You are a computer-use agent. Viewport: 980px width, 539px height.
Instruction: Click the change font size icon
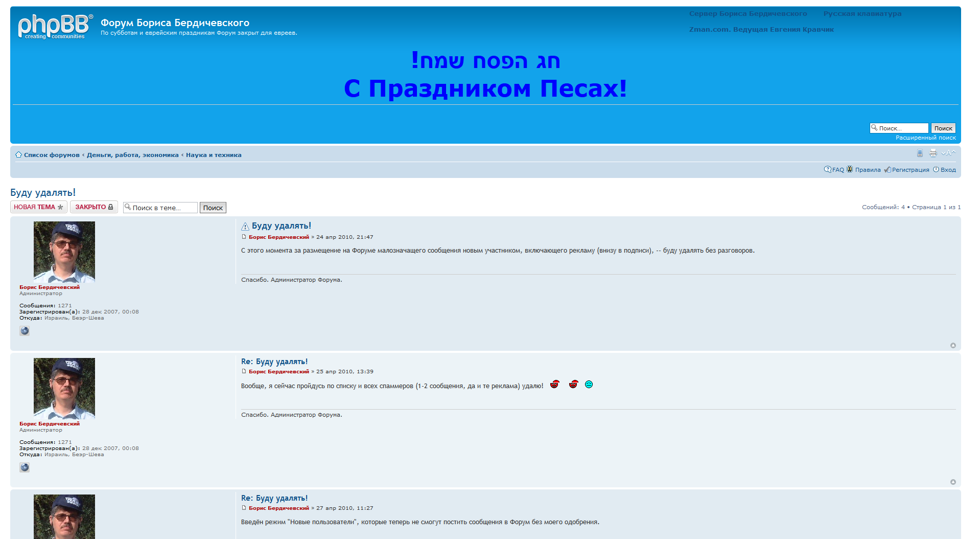pyautogui.click(x=948, y=153)
